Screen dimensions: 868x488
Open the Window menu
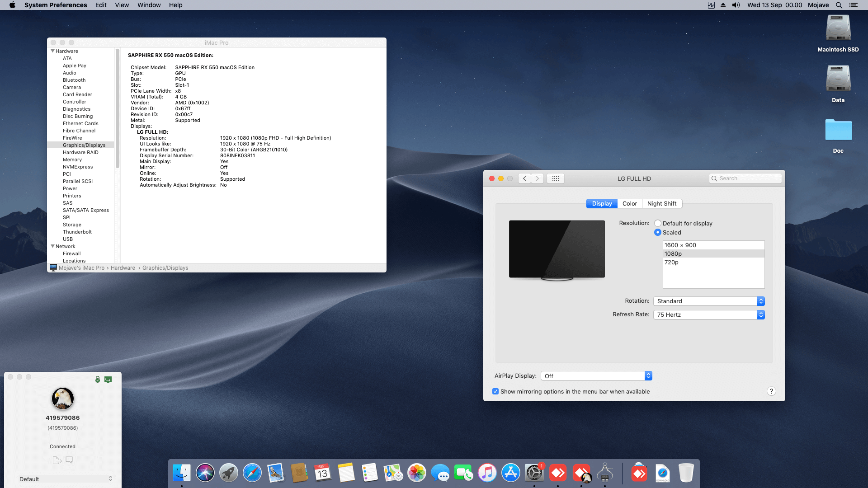click(x=149, y=5)
